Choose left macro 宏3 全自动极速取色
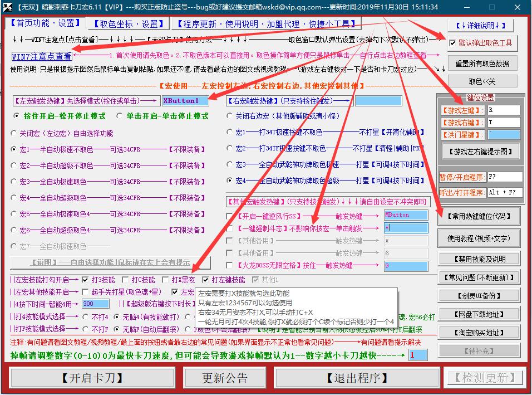The width and height of the screenshot is (532, 395). (14, 182)
